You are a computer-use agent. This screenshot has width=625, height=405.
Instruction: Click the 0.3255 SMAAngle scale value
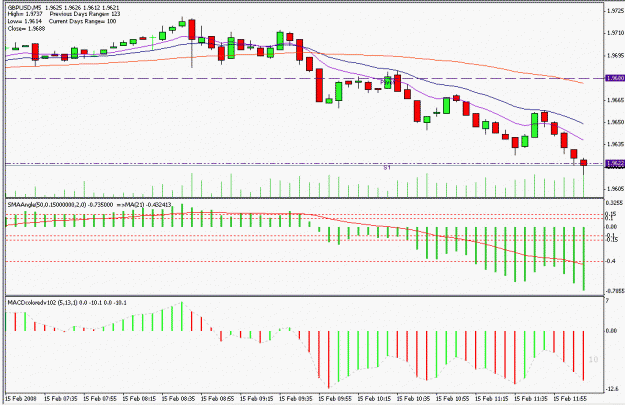[614, 202]
